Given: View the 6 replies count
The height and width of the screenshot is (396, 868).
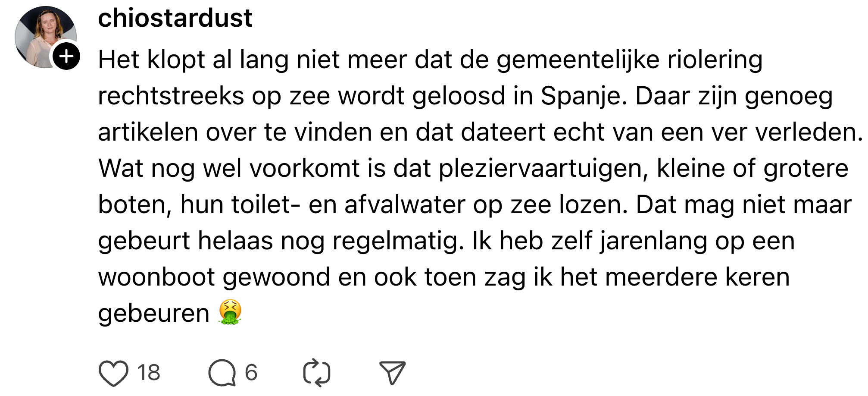Looking at the screenshot, I should (251, 373).
